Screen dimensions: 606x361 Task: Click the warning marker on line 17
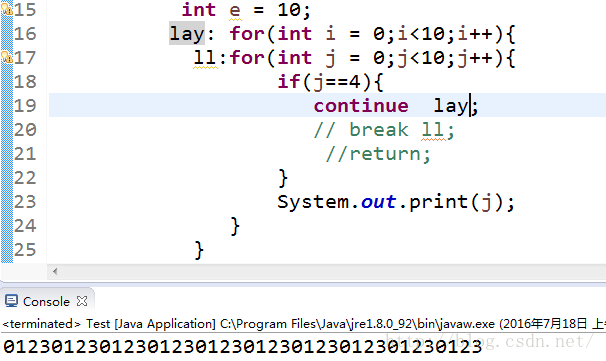7,58
